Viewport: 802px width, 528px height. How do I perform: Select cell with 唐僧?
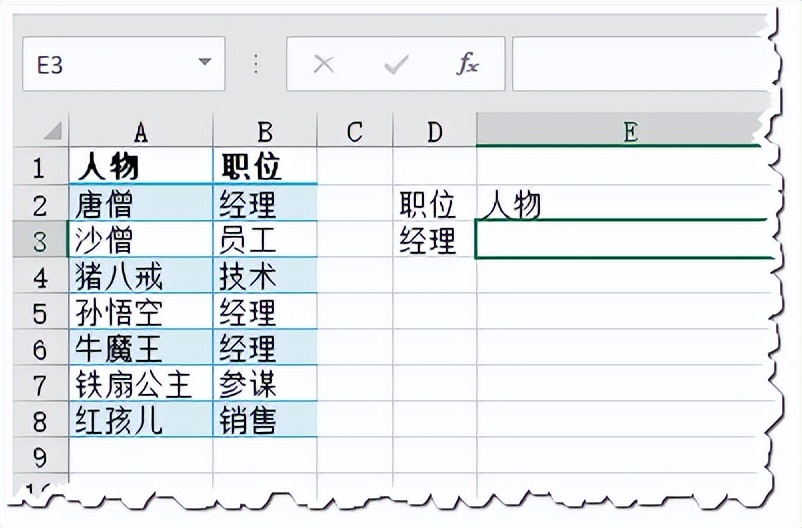coord(141,203)
